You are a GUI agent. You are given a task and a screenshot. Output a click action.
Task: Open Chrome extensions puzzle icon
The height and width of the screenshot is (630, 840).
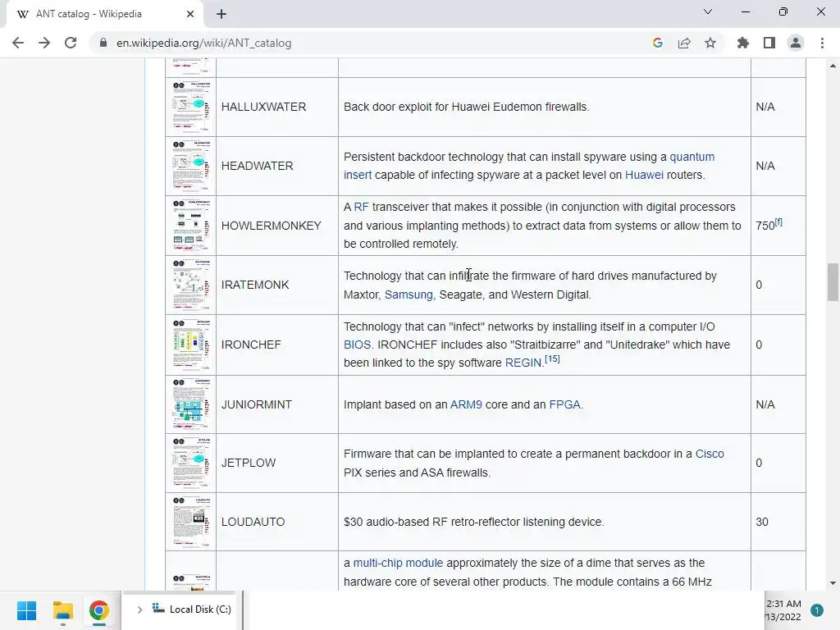(x=743, y=43)
